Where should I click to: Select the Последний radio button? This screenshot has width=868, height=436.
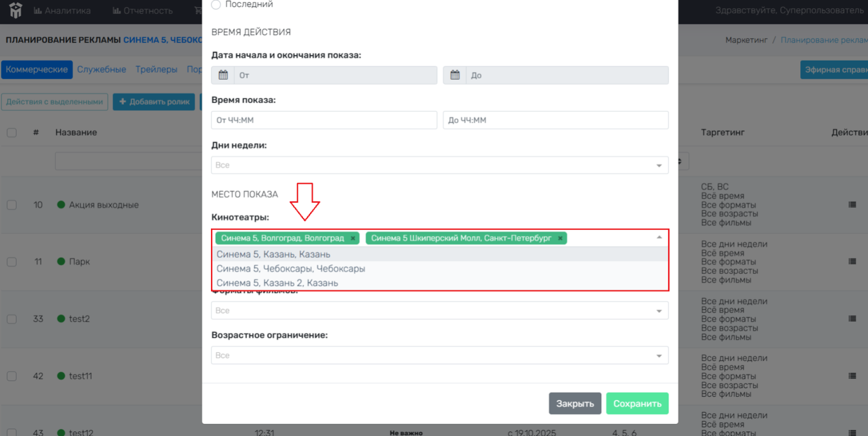coord(216,5)
